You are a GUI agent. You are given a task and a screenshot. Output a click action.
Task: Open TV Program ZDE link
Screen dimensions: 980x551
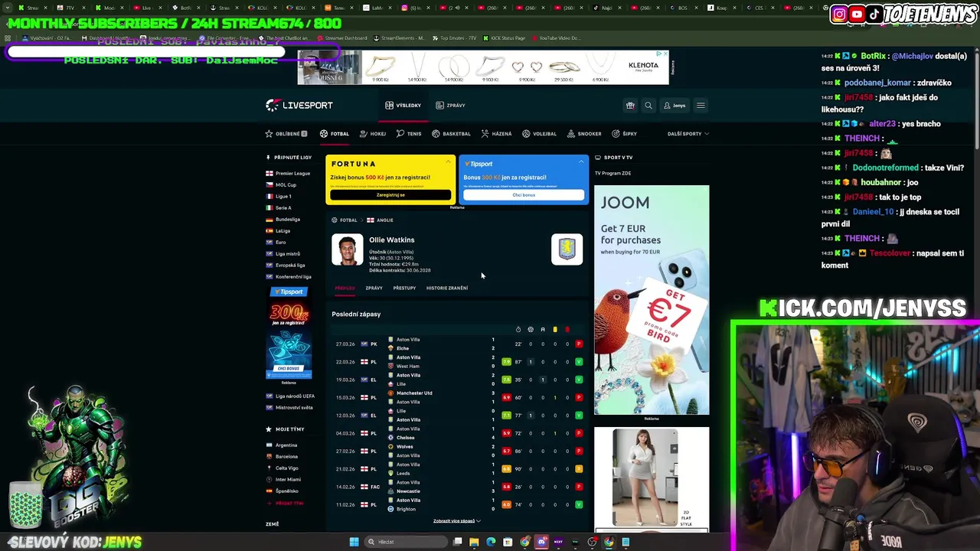point(612,174)
